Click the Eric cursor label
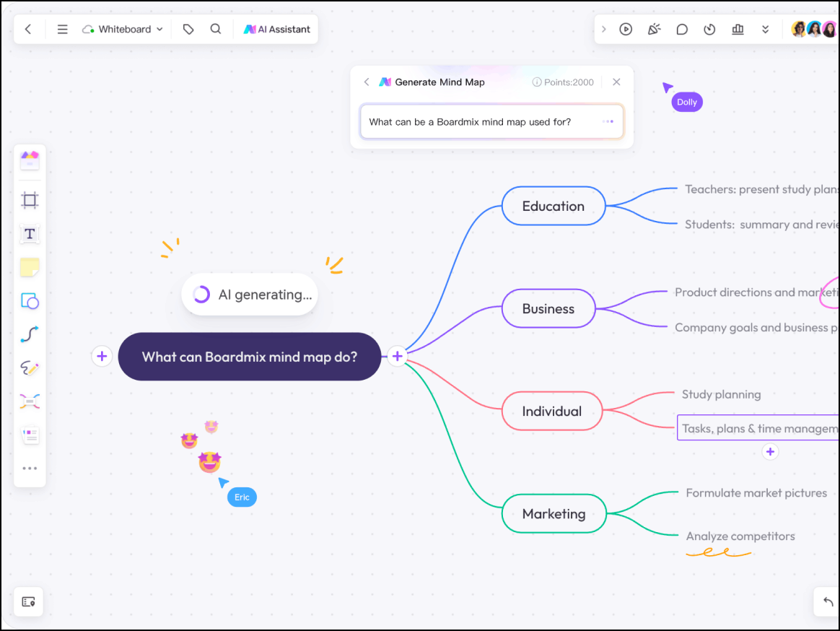The height and width of the screenshot is (631, 840). [242, 497]
